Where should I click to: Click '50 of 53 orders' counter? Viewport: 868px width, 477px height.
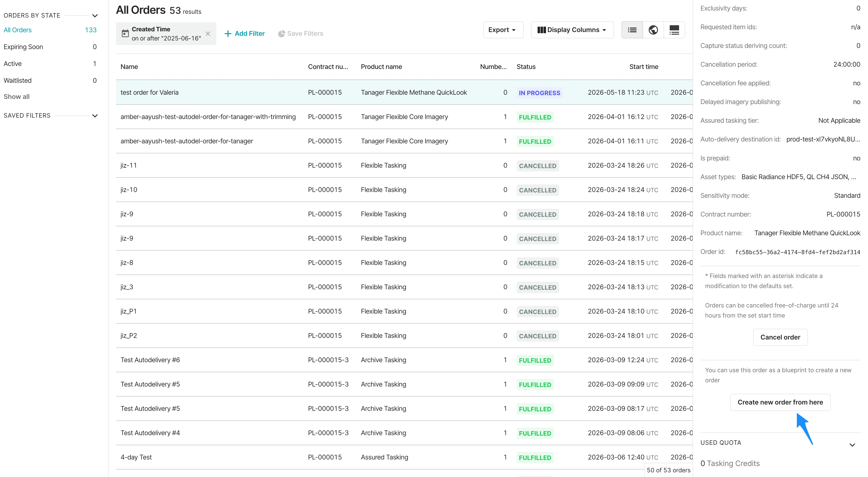[668, 470]
